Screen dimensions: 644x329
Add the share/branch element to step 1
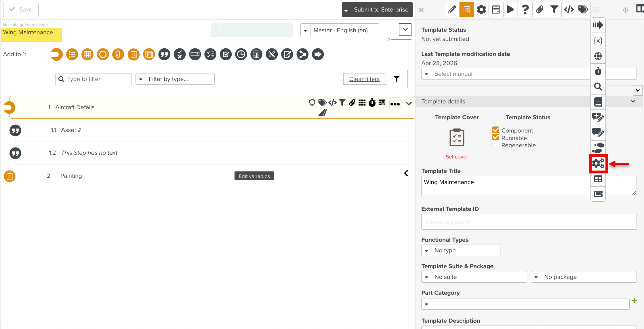pyautogui.click(x=302, y=54)
